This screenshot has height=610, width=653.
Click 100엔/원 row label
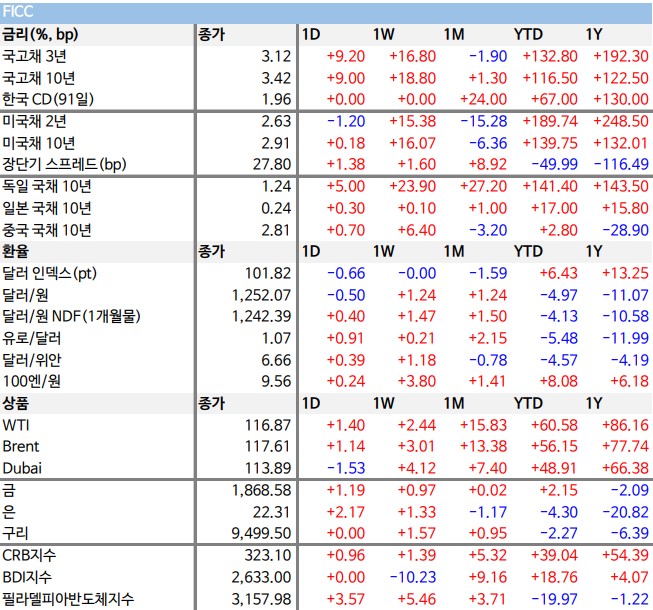tap(32, 381)
